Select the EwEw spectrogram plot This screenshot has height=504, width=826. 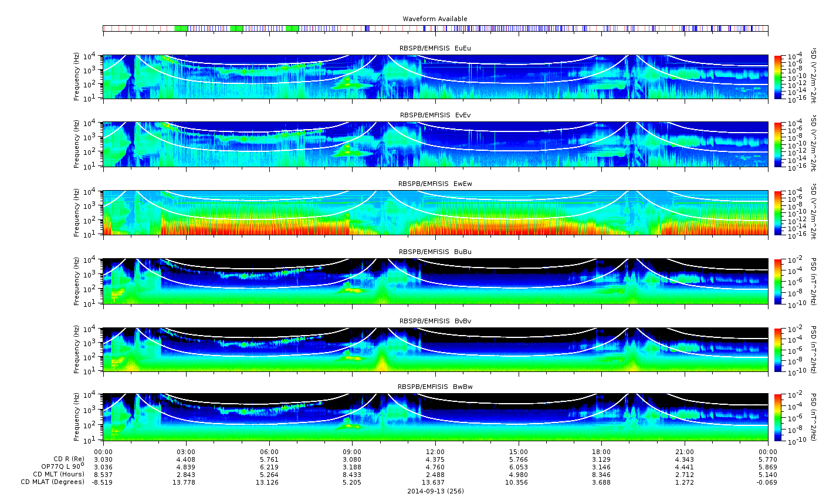click(x=435, y=212)
